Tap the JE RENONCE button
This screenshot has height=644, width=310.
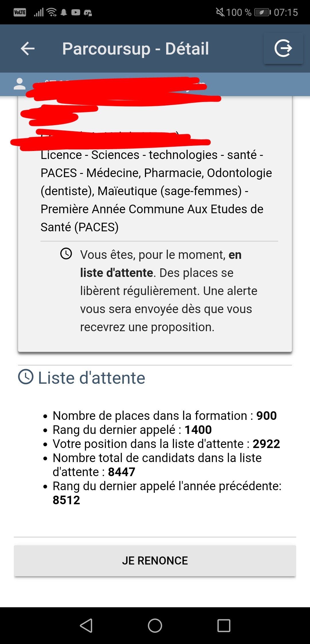tap(155, 560)
